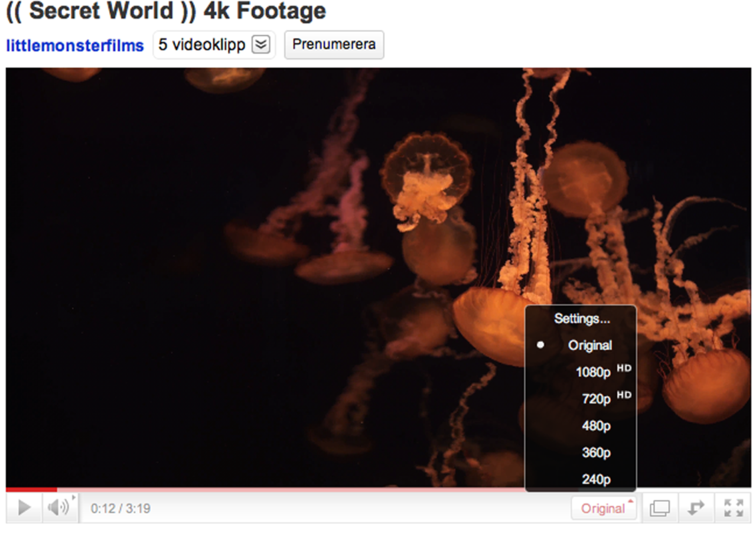Image resolution: width=756 pixels, height=534 pixels.
Task: Click the play button to resume playback
Action: 22,508
